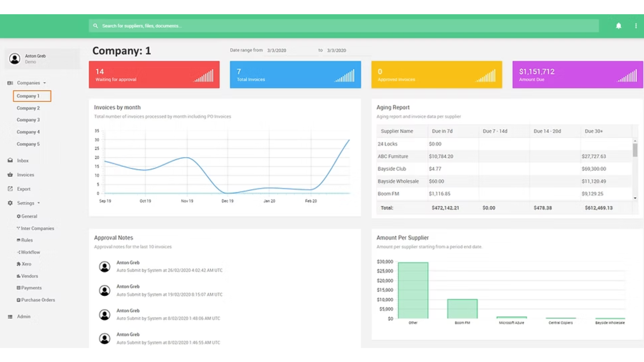644x362 pixels.
Task: Click the bar chart icon on Amount Due card
Action: coord(627,76)
